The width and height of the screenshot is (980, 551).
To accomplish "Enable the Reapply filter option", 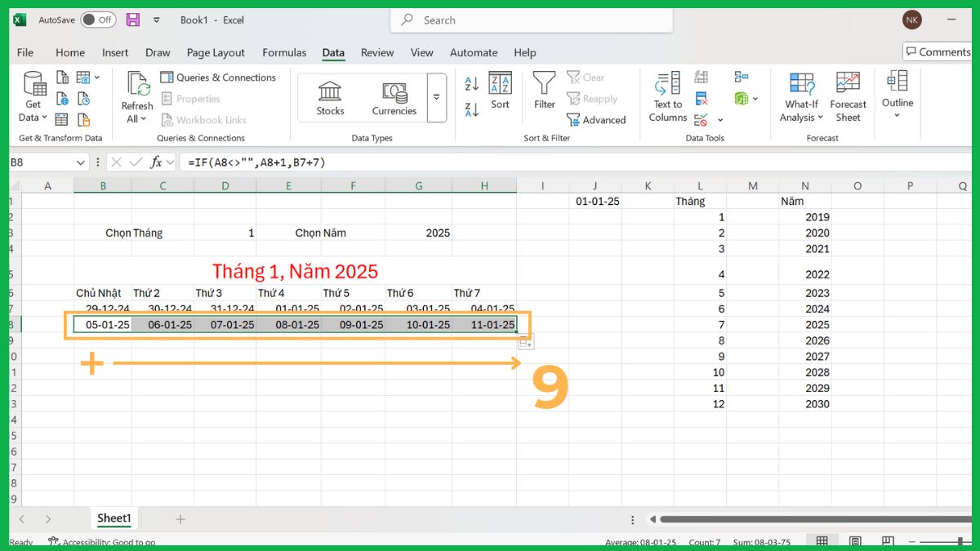I will pos(594,99).
